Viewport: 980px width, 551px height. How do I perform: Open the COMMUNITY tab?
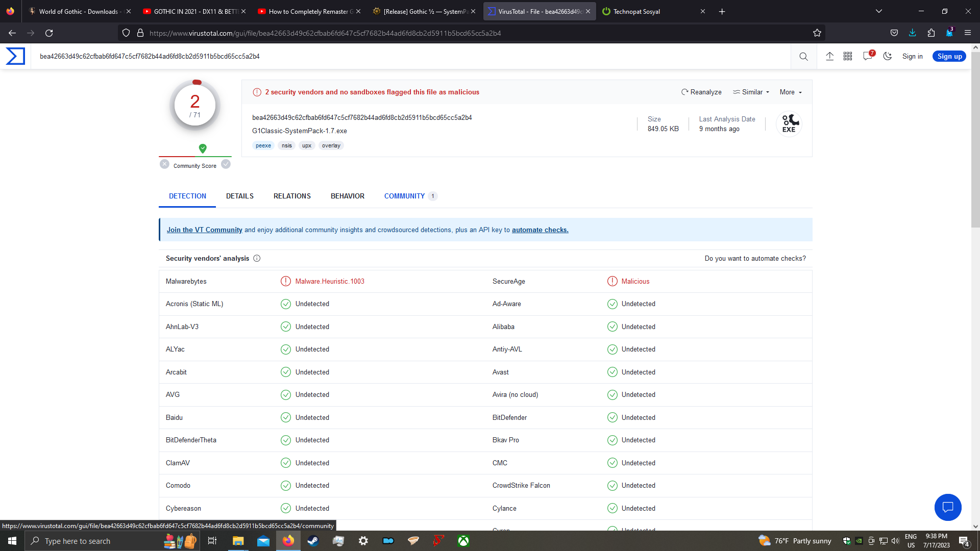coord(404,196)
